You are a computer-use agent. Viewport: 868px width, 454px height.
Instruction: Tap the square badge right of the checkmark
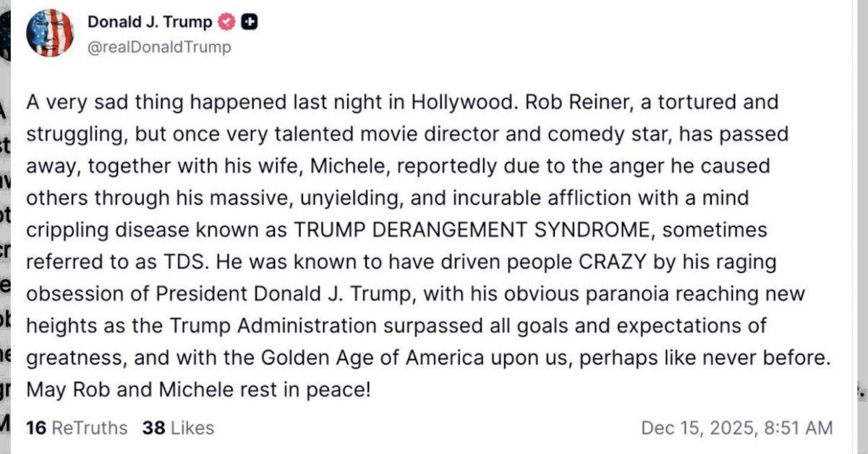point(248,22)
